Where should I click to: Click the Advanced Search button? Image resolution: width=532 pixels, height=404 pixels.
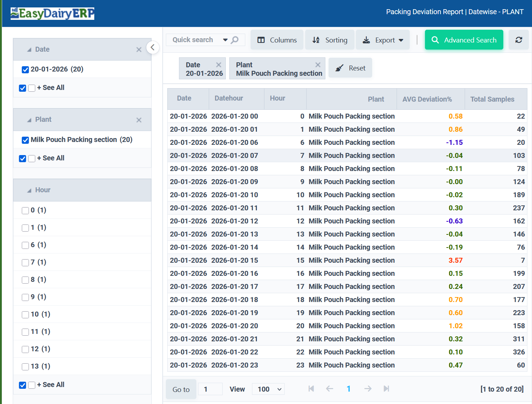[464, 40]
